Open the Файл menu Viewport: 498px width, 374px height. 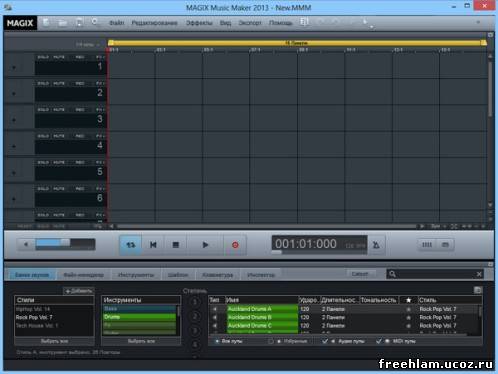pyautogui.click(x=117, y=23)
